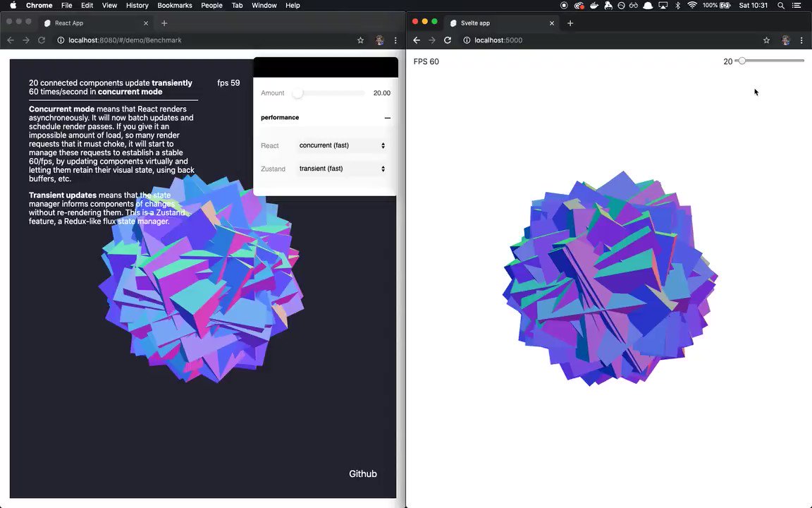Open the React mode dropdown (concurrent)
The height and width of the screenshot is (508, 812).
pos(342,145)
